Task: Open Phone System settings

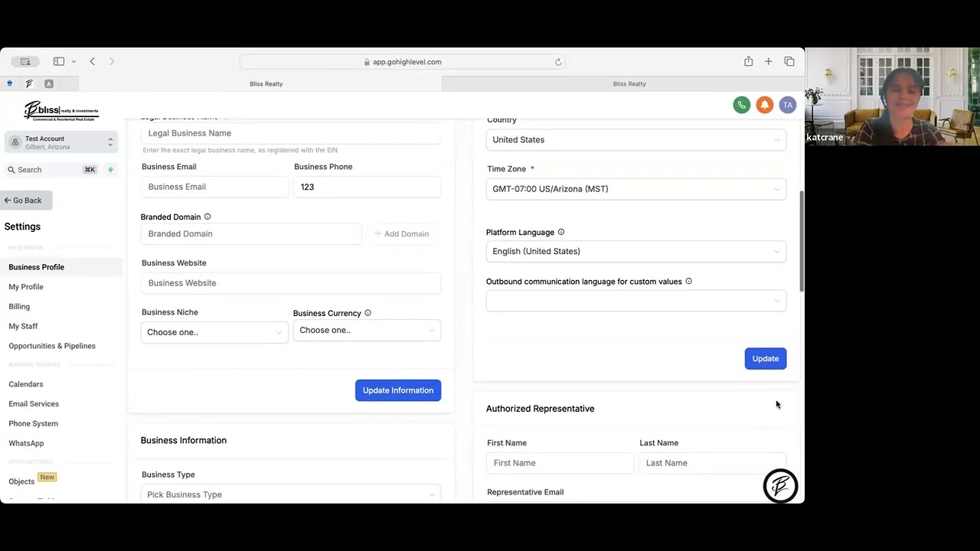Action: (33, 423)
